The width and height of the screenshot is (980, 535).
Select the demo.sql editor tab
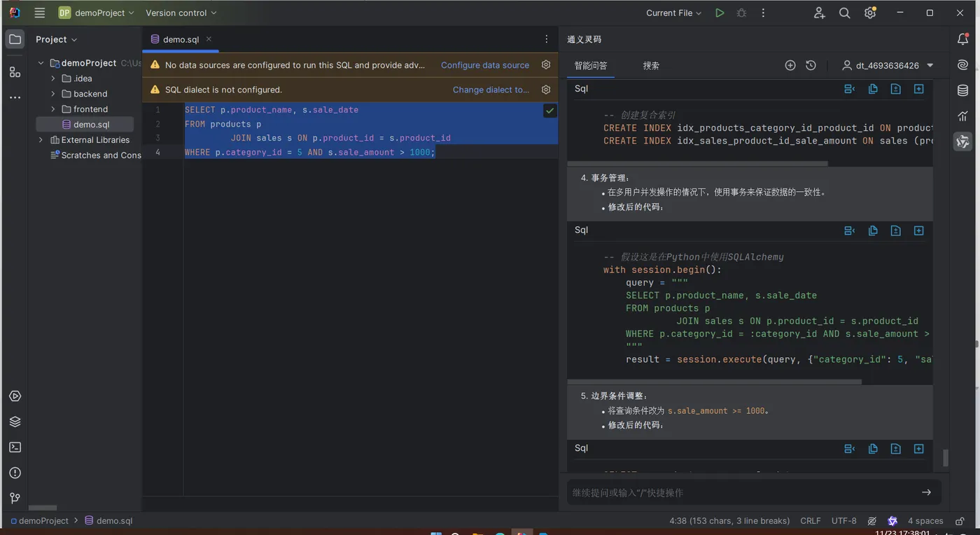pos(181,39)
